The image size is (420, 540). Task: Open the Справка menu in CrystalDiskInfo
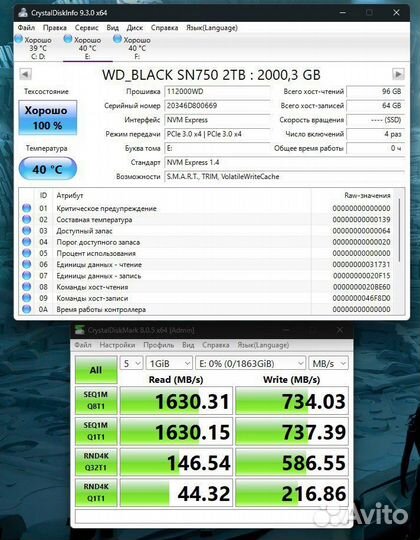(x=164, y=28)
